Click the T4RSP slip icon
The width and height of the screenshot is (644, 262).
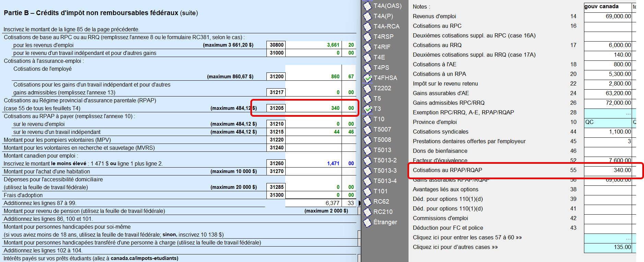tap(368, 37)
